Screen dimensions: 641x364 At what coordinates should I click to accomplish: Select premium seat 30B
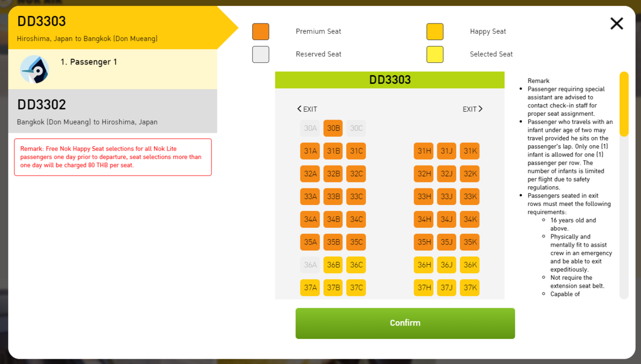tap(333, 128)
